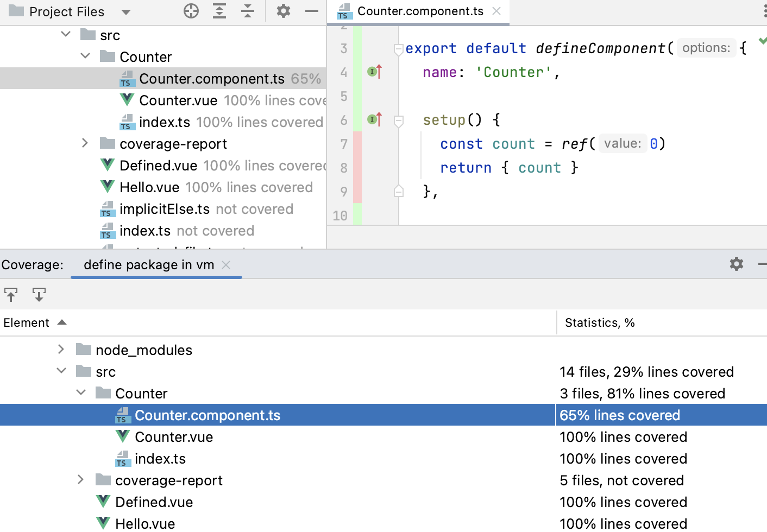Click the Collapse All icon in Project panel
Viewport: 767px width, 532px height.
click(248, 11)
